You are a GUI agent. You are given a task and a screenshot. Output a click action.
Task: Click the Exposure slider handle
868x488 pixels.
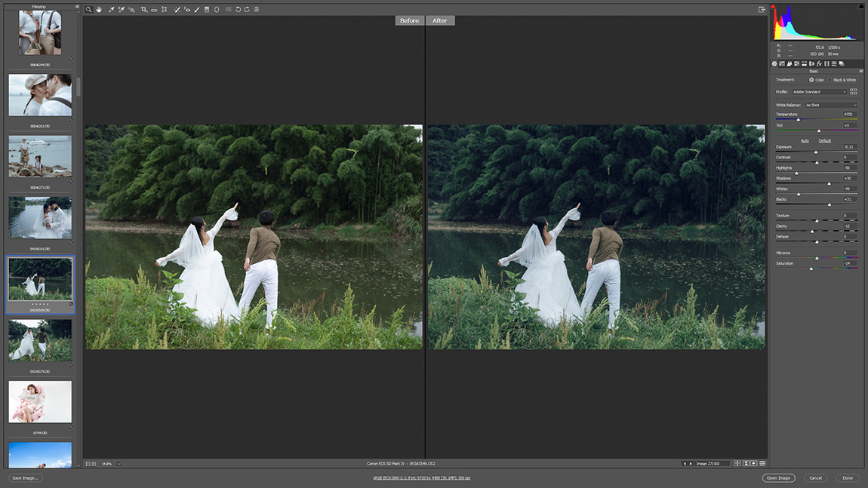click(x=816, y=152)
